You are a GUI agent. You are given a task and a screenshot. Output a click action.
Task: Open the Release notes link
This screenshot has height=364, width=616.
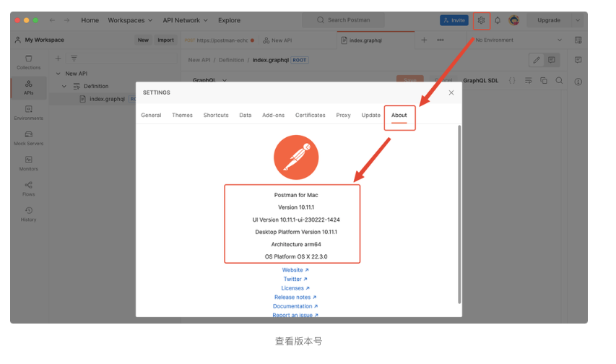click(x=295, y=297)
